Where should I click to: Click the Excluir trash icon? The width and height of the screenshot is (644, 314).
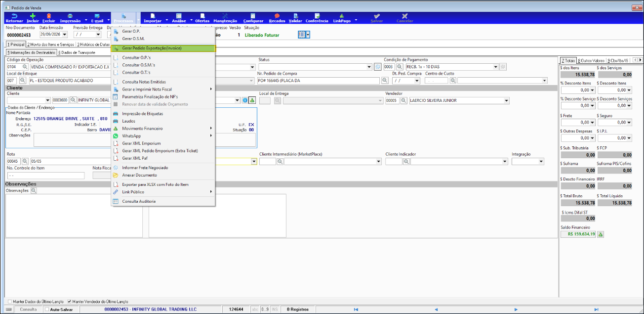point(49,18)
